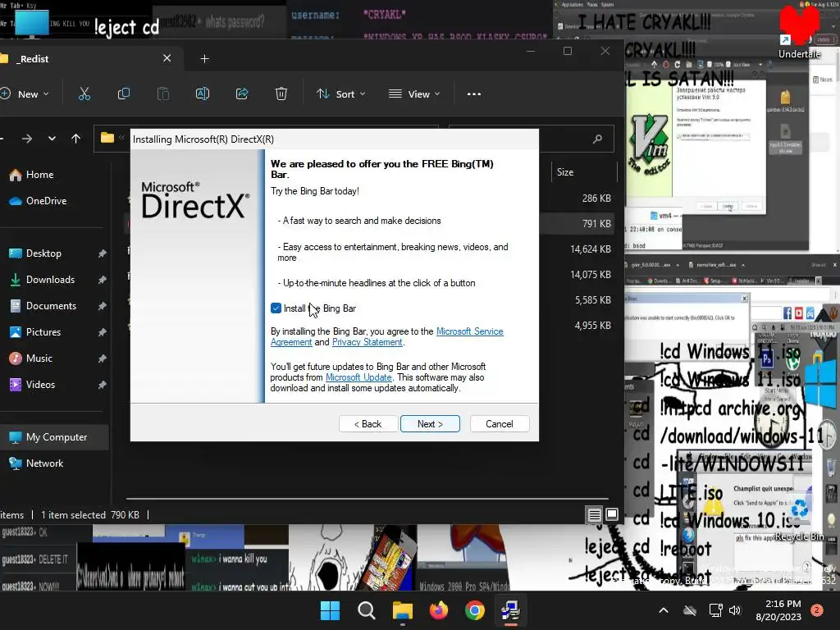Select My Computer in the navigation pane
This screenshot has height=630, width=840.
pos(53,437)
